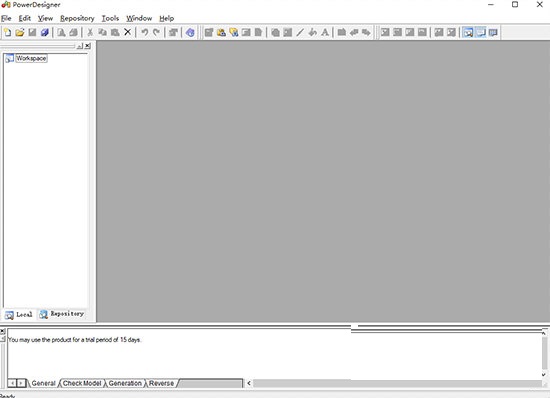Open the Window menu

click(x=139, y=18)
